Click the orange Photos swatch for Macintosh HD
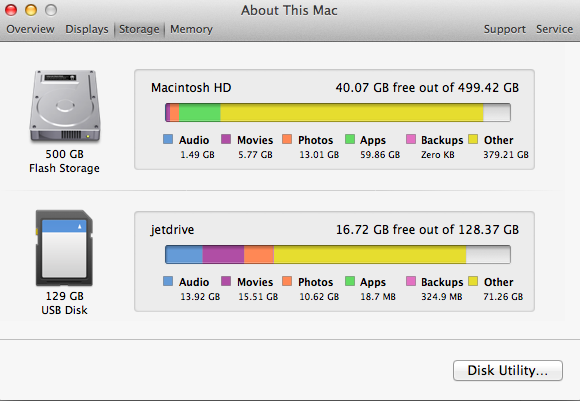The image size is (580, 401). 287,139
